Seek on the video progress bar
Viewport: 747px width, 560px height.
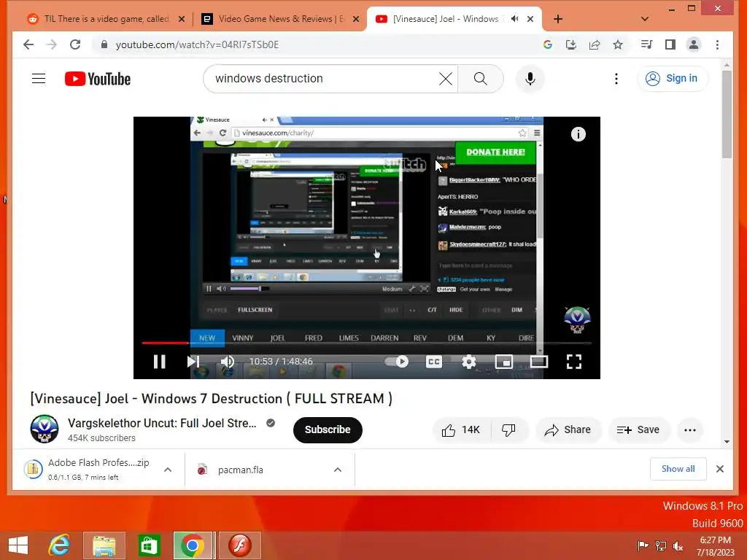[366, 343]
